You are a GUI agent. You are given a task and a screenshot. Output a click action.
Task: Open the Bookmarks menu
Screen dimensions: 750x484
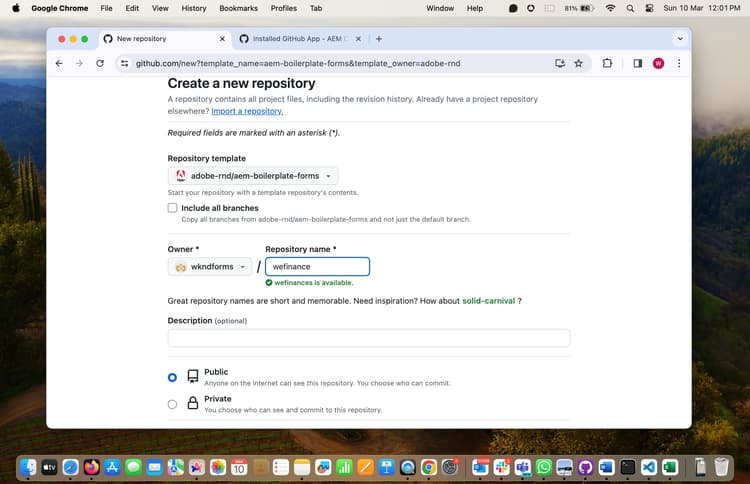pyautogui.click(x=239, y=8)
